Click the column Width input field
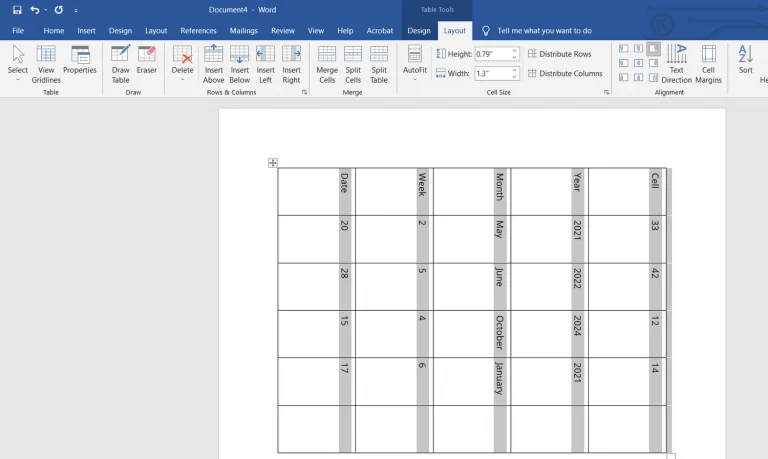Image resolution: width=768 pixels, height=459 pixels. (x=492, y=73)
